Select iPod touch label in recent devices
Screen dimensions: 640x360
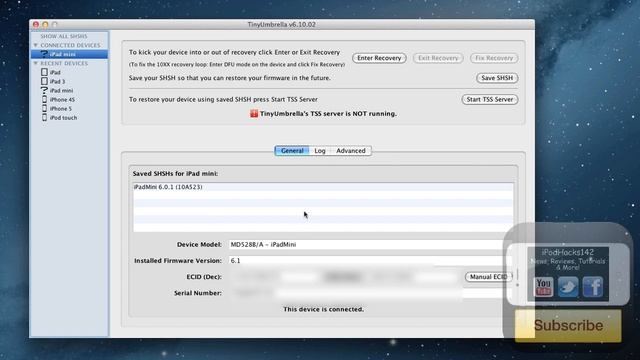point(63,118)
